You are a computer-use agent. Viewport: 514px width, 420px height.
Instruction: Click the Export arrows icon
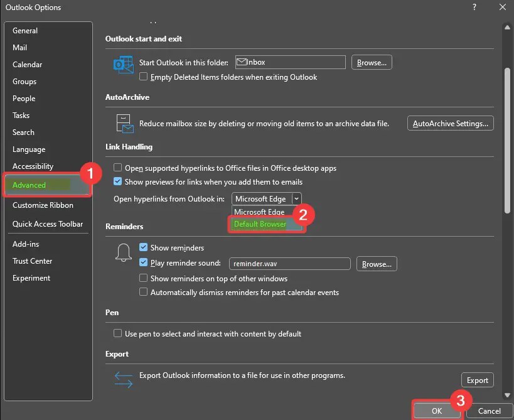click(124, 380)
